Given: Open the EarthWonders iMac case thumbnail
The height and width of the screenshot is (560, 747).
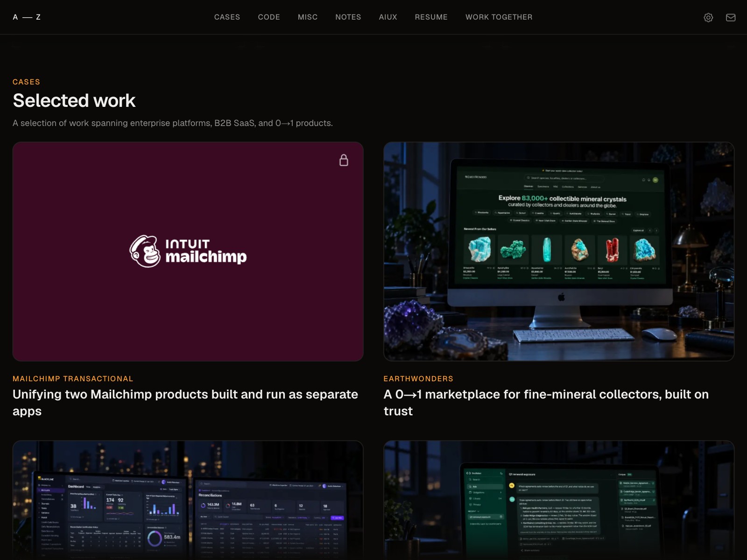Looking at the screenshot, I should pos(559,252).
